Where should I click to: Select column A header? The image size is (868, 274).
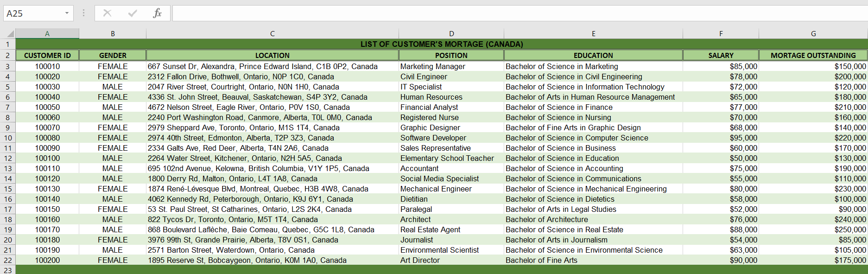coord(47,33)
